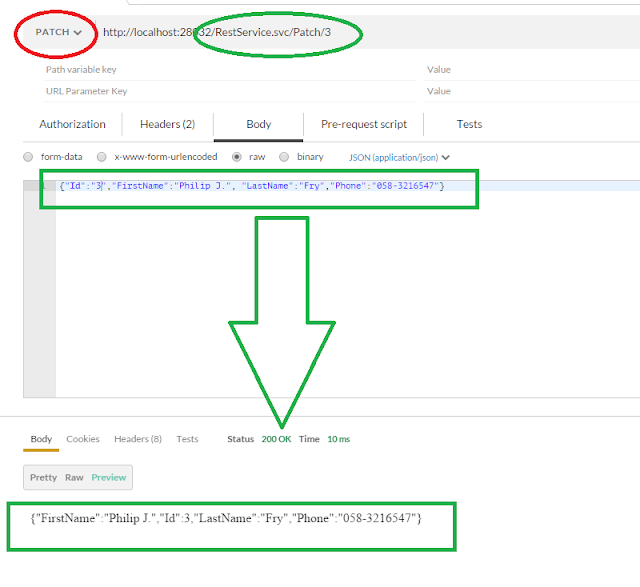Switch response view to Pretty
The width and height of the screenshot is (640, 587).
pos(43,478)
